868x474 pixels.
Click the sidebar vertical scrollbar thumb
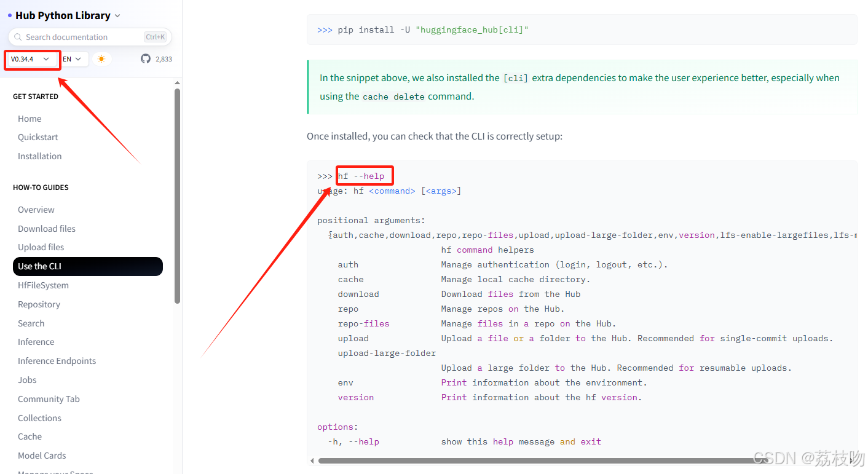click(178, 196)
